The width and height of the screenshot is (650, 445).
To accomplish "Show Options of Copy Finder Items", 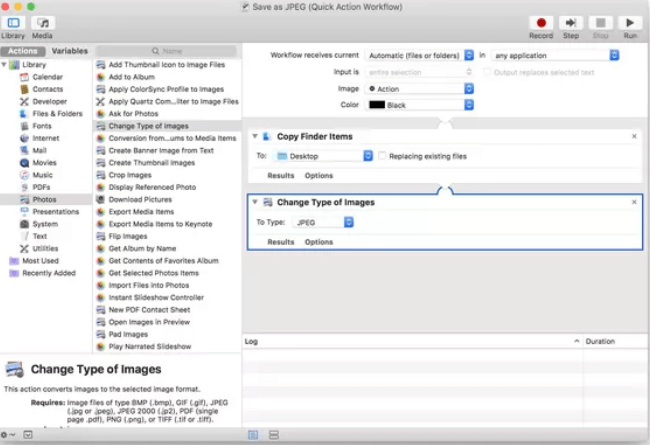I will coord(319,175).
